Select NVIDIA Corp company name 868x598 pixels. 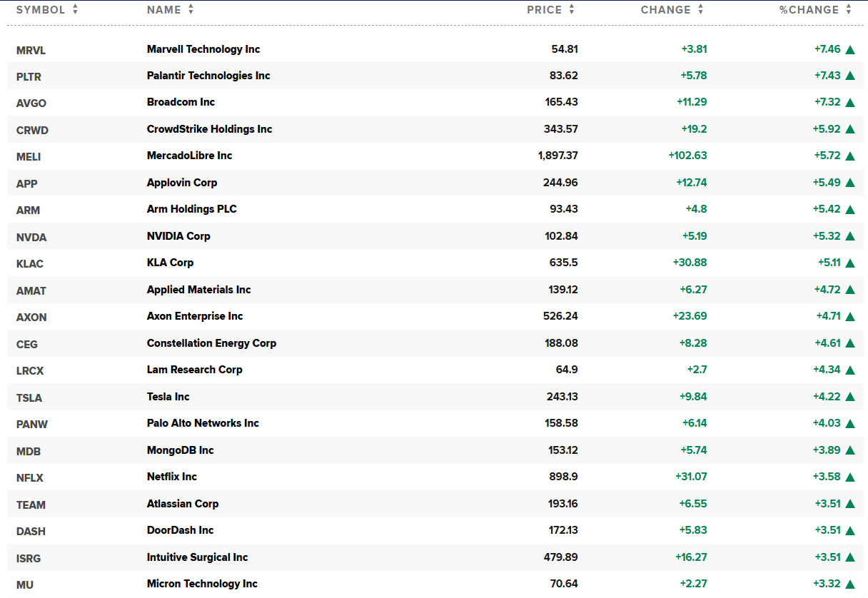[x=178, y=236]
